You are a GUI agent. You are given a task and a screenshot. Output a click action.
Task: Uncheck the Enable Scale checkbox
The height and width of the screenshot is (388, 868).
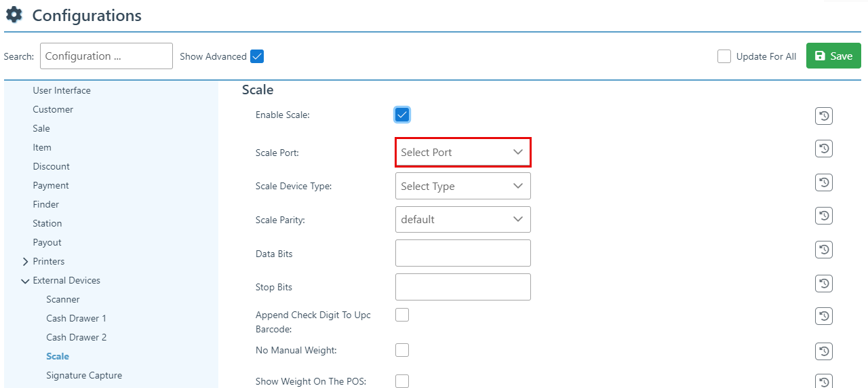point(402,115)
